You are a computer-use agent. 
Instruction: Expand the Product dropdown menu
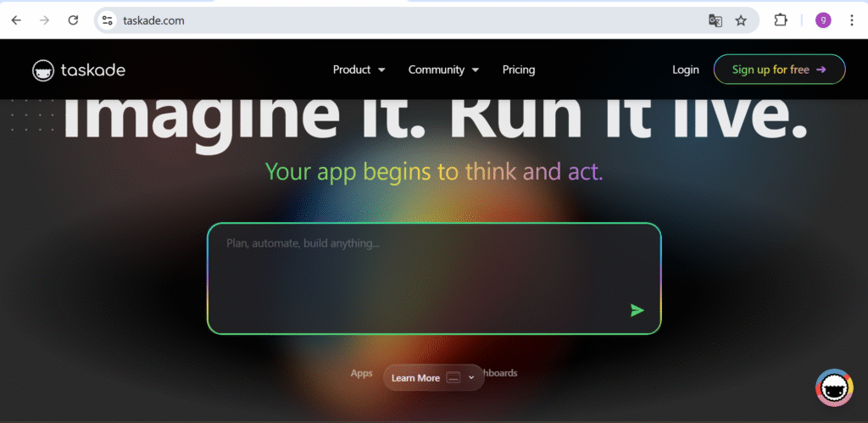pyautogui.click(x=359, y=70)
